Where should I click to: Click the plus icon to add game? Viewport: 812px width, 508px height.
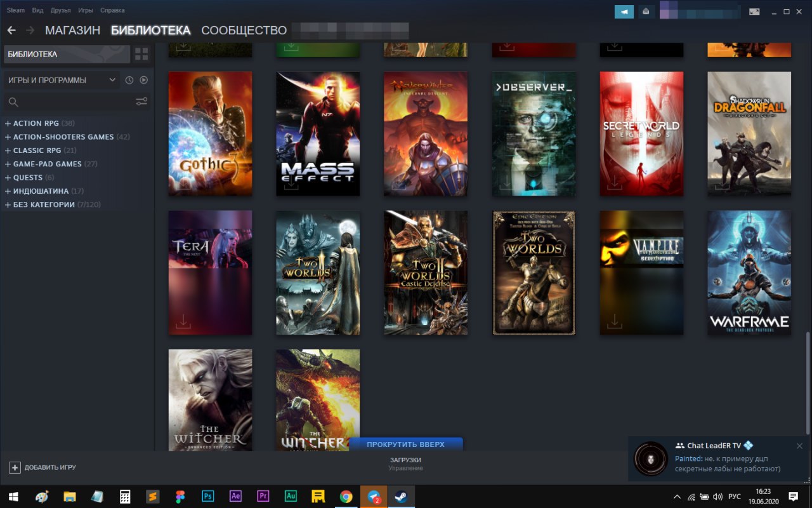(x=15, y=467)
